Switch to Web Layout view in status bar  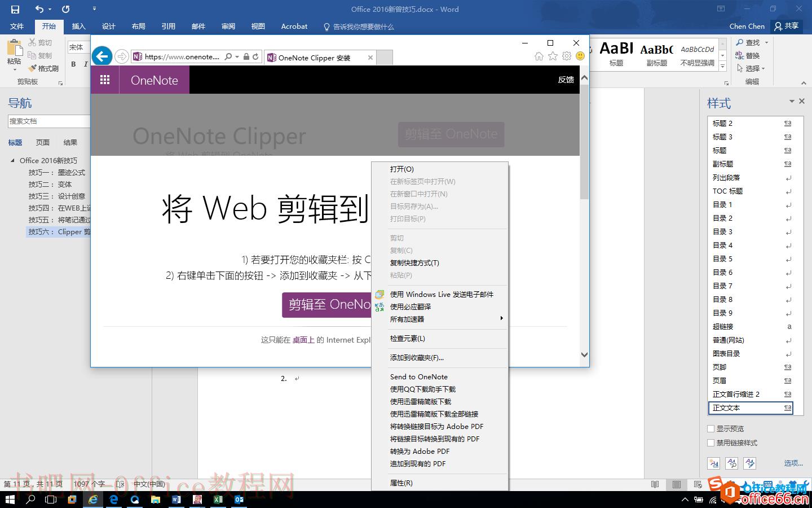click(698, 484)
